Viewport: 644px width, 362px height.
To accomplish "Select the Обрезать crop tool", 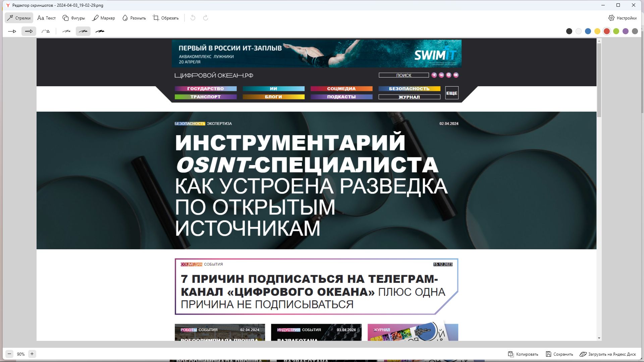I will click(166, 18).
